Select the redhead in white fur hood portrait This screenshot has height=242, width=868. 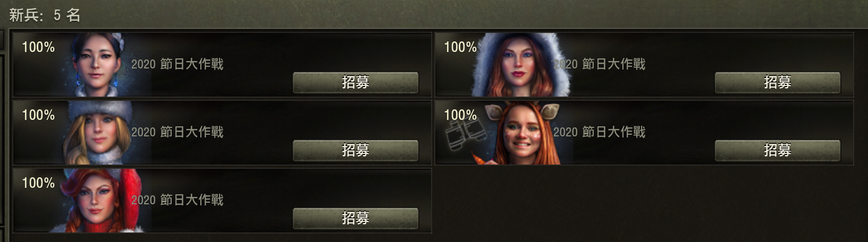(520, 65)
